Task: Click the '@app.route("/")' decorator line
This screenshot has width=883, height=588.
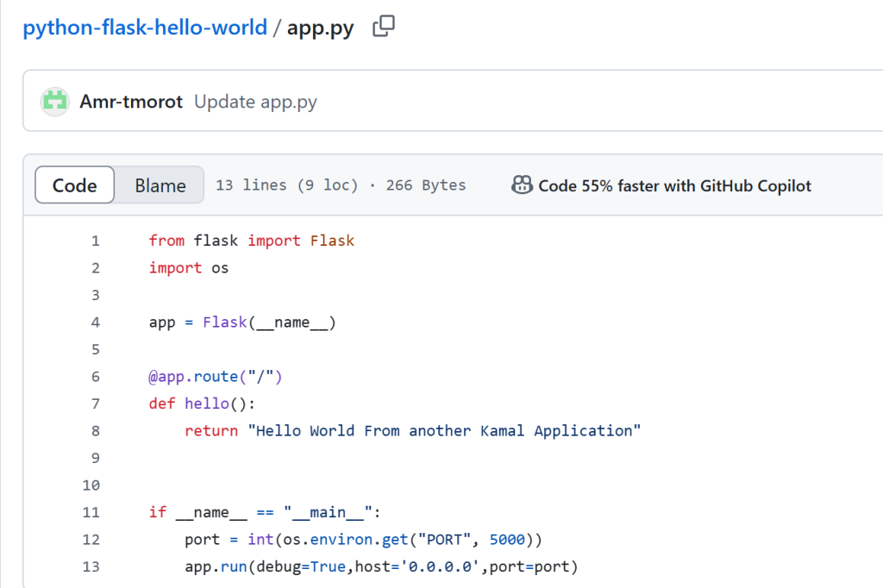Action: click(x=215, y=377)
